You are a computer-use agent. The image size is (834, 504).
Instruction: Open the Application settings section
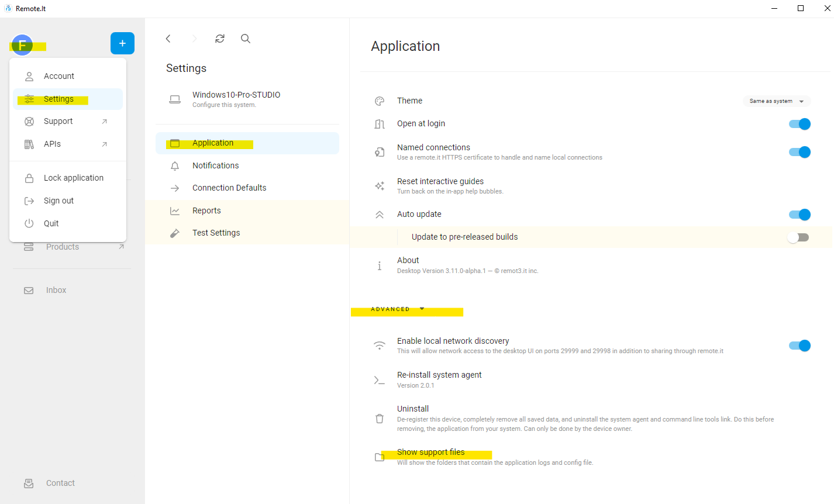pos(247,143)
